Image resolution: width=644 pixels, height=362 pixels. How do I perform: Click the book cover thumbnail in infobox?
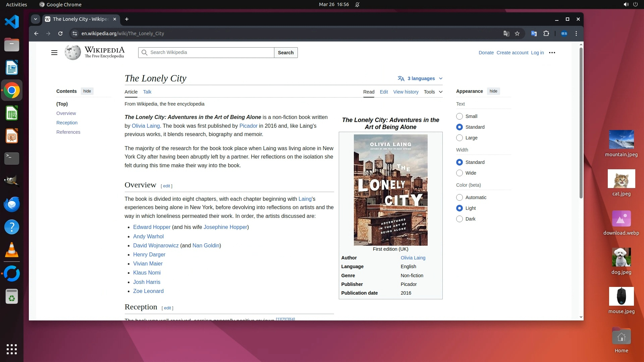(390, 190)
